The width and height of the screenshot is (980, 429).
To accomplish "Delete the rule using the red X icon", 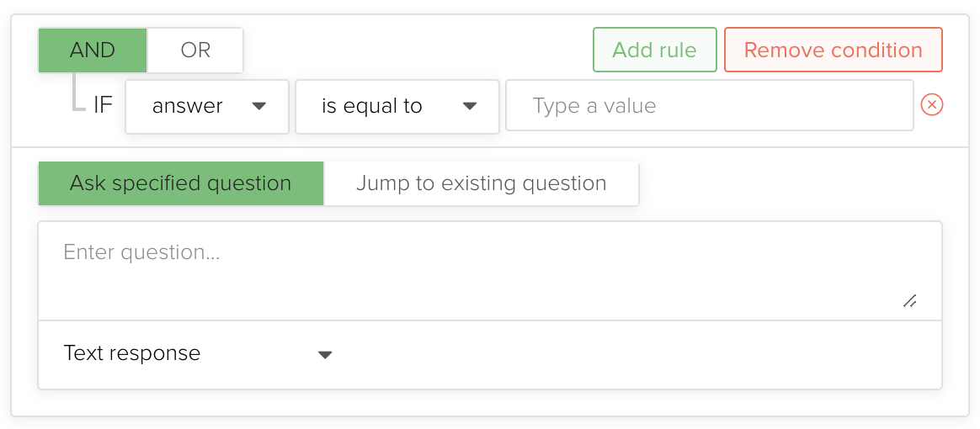I will [x=932, y=105].
